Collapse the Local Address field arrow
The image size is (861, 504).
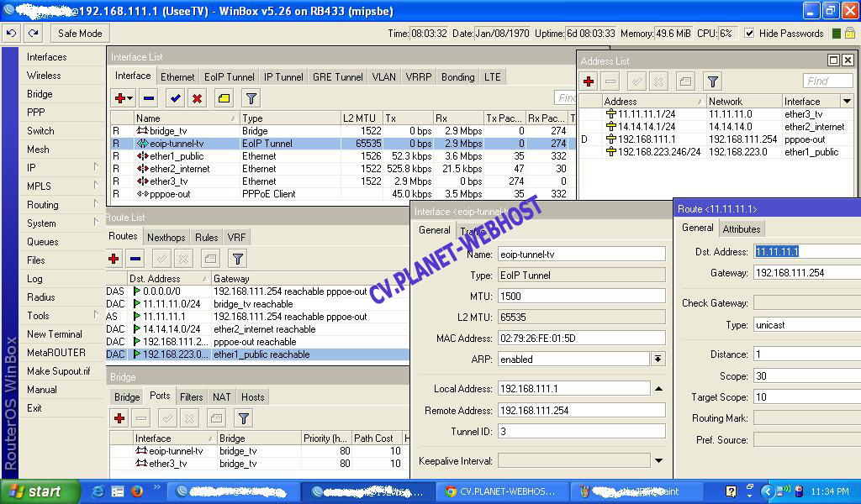coord(659,388)
